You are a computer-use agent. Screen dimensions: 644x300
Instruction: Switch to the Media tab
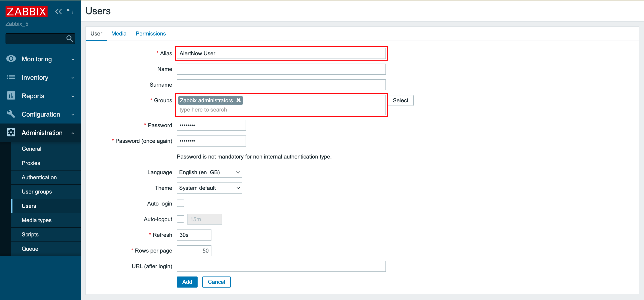tap(119, 34)
